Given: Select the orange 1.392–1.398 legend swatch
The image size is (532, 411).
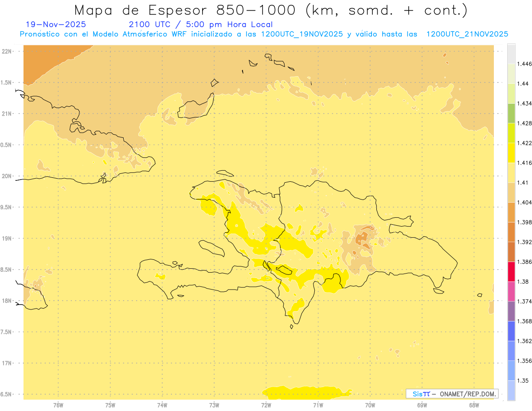Looking at the screenshot, I should coord(511,232).
